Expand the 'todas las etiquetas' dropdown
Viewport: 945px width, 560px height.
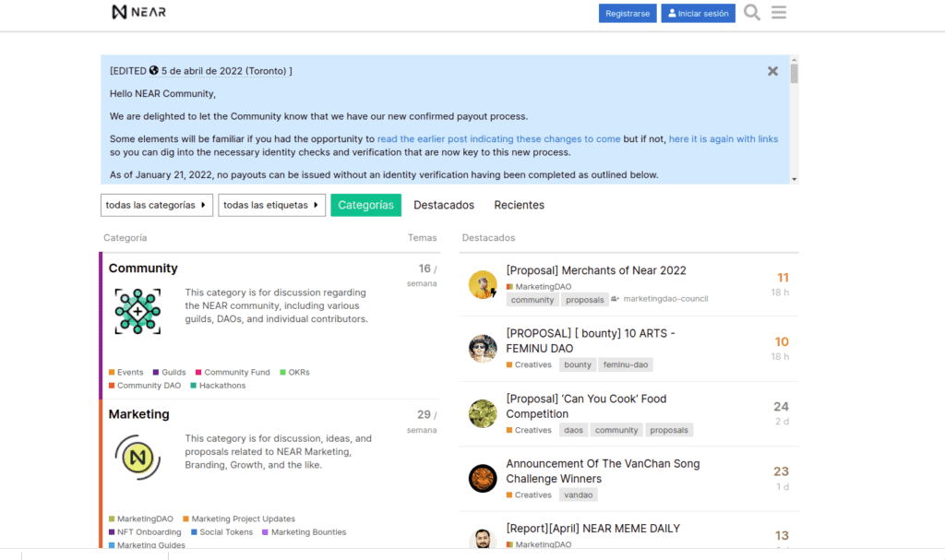coord(272,205)
